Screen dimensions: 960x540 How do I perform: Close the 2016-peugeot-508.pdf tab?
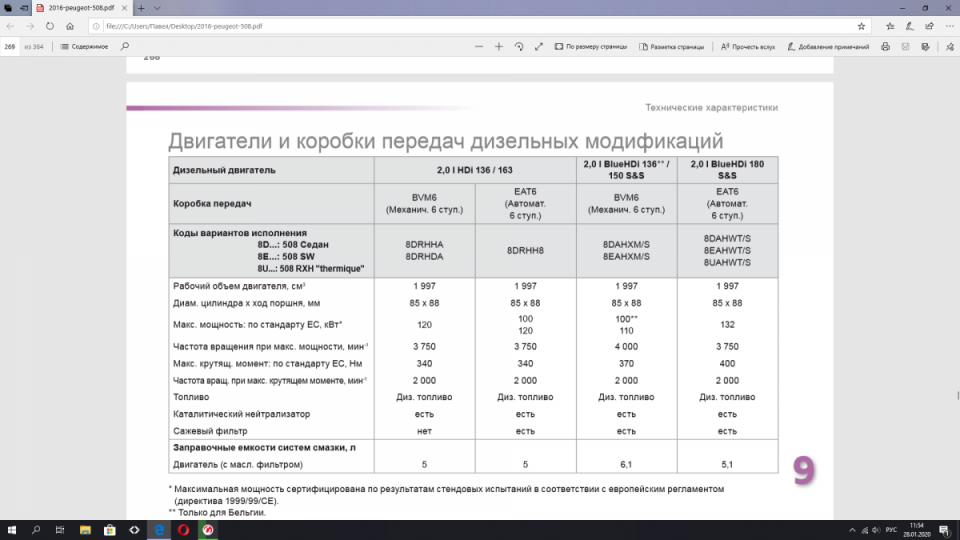[124, 8]
